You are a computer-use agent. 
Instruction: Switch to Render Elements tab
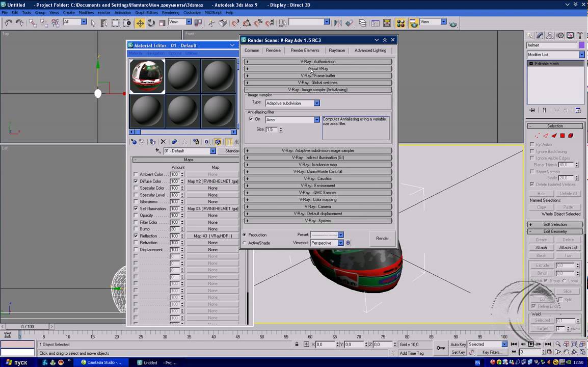305,50
